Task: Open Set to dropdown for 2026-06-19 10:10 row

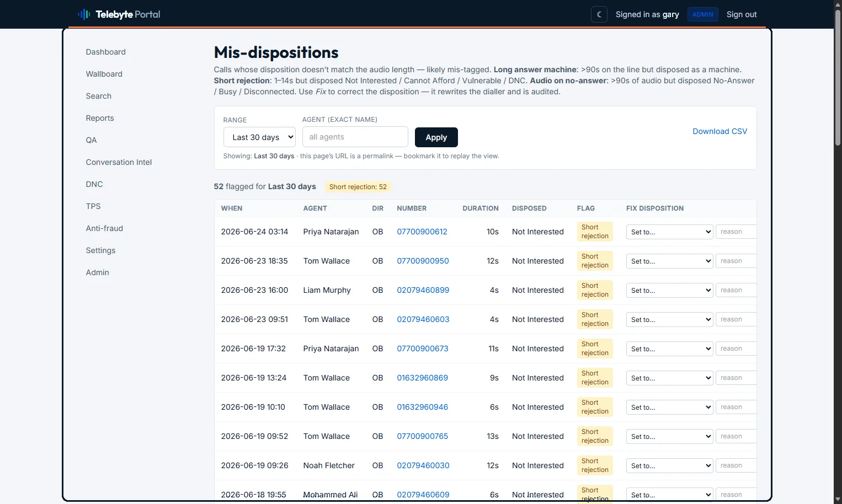Action: (669, 407)
